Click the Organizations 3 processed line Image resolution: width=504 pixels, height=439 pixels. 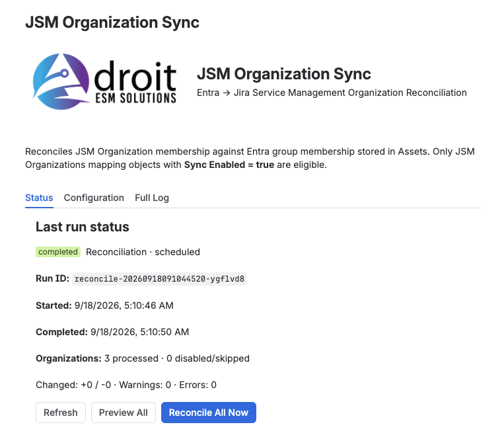(x=143, y=358)
